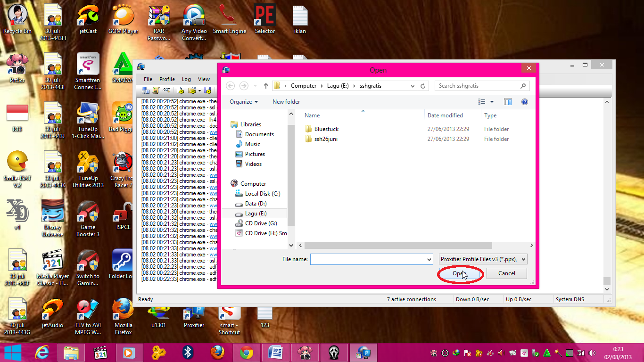Refresh the sshgratis folder listing
Image resolution: width=644 pixels, height=362 pixels.
[423, 86]
